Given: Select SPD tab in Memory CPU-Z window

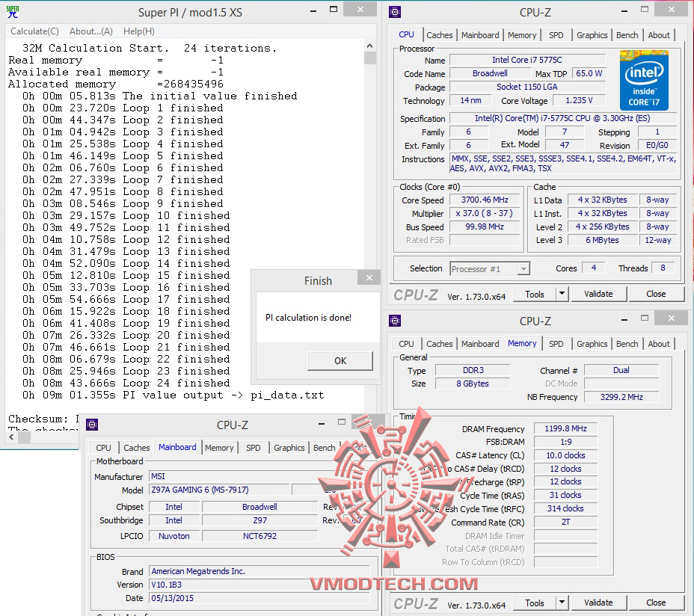Looking at the screenshot, I should (x=556, y=344).
